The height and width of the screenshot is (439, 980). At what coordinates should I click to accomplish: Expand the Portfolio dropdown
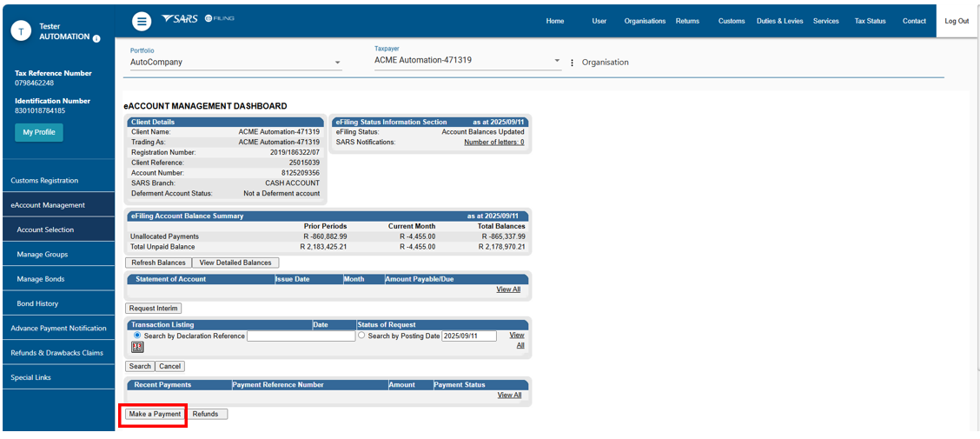(x=337, y=63)
